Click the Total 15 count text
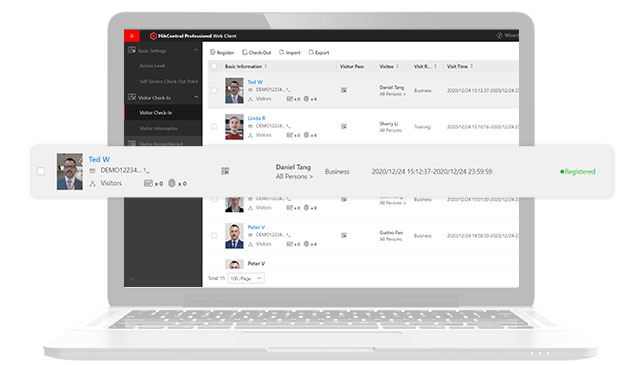Screen dimensions: 642x365 (217, 278)
